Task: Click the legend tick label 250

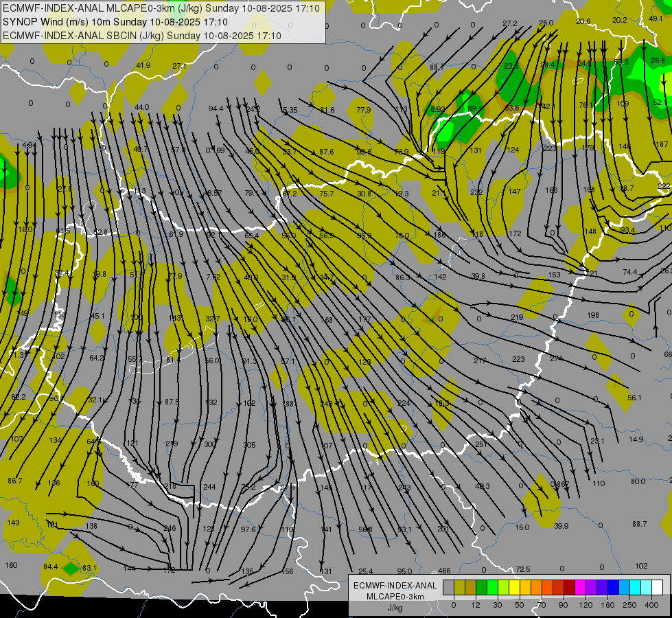Action: 629,605
